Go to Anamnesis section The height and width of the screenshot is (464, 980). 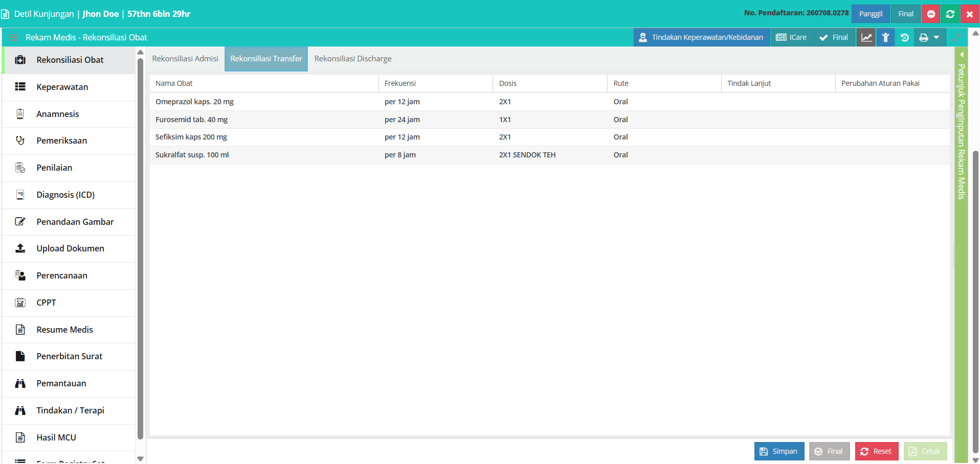69,114
